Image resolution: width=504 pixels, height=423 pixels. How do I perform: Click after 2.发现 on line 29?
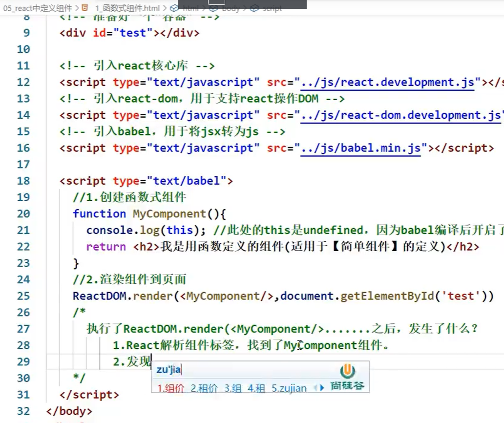pyautogui.click(x=152, y=362)
